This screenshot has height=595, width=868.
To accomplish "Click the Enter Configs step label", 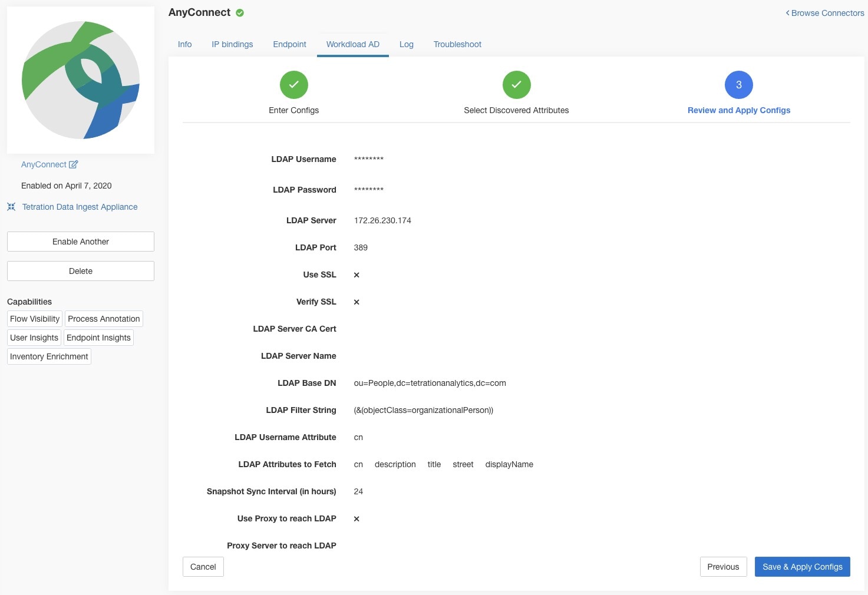I will (x=294, y=110).
